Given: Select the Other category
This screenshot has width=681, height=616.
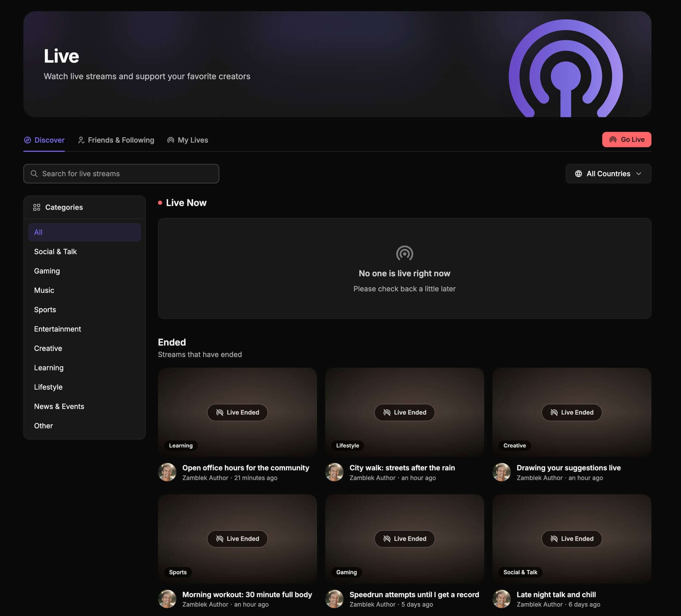Looking at the screenshot, I should (x=84, y=426).
